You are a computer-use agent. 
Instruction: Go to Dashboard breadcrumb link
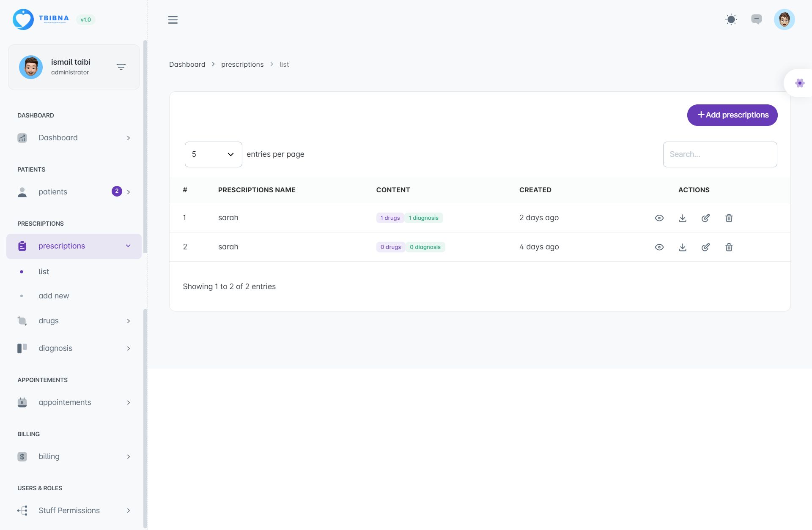pos(187,64)
